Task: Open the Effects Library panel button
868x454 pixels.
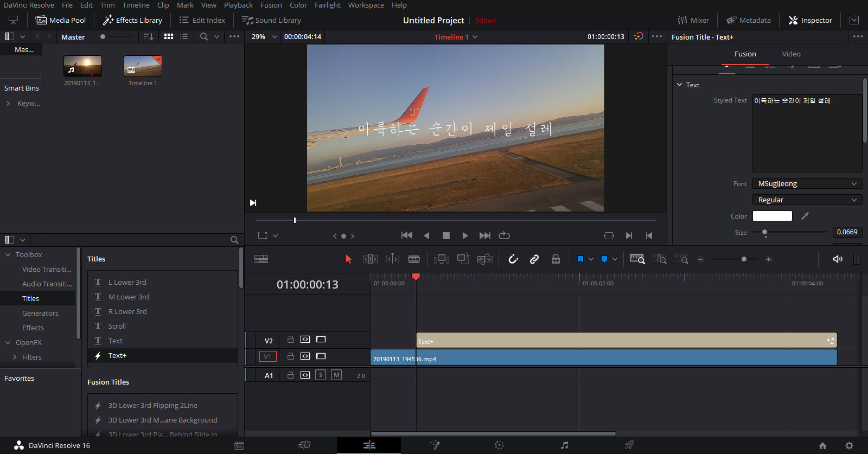Action: pos(133,20)
